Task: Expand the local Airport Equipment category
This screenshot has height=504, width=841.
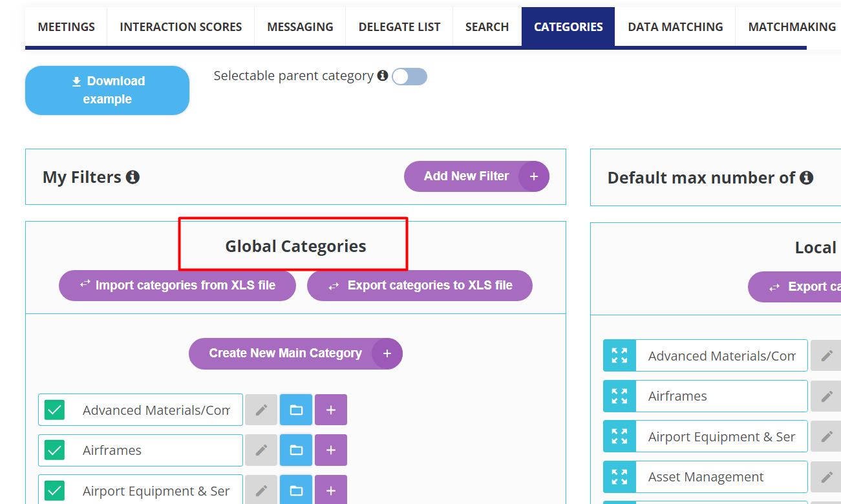Action: pos(619,437)
